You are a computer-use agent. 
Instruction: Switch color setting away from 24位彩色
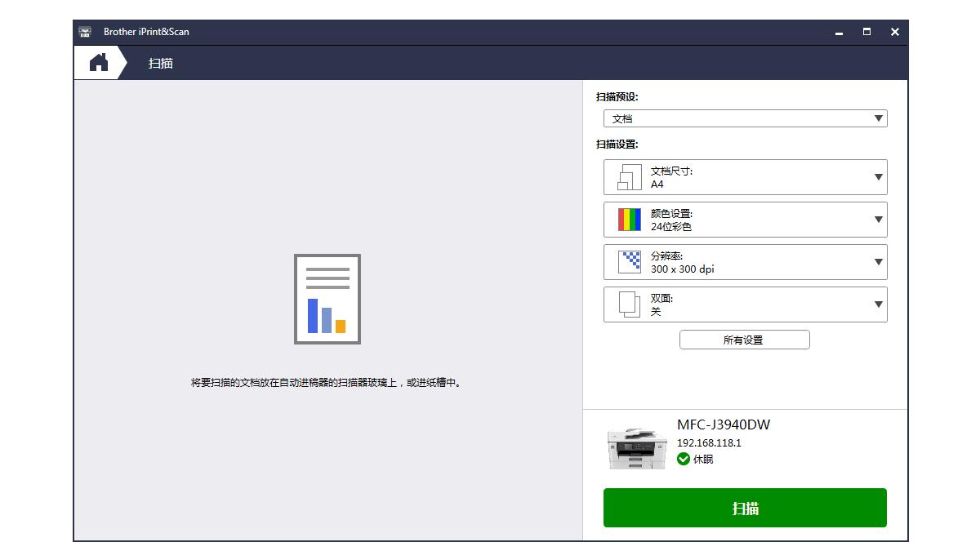(745, 219)
